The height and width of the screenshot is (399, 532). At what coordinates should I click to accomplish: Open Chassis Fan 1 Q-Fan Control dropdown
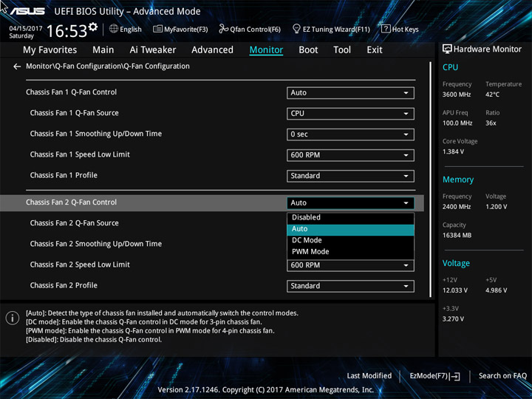(350, 93)
